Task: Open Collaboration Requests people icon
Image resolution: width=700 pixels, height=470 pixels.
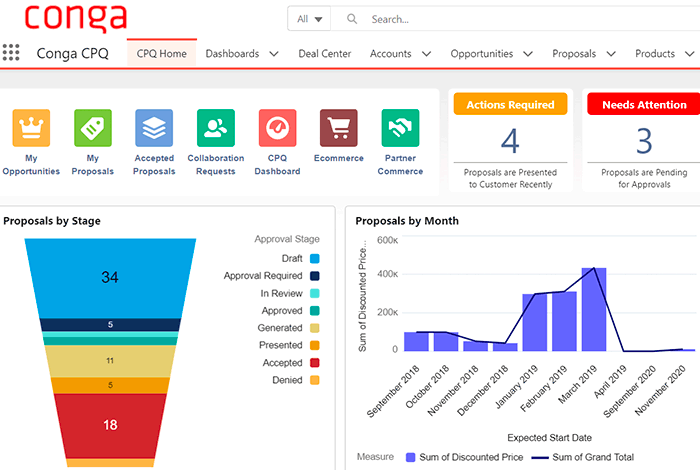Action: (x=216, y=128)
